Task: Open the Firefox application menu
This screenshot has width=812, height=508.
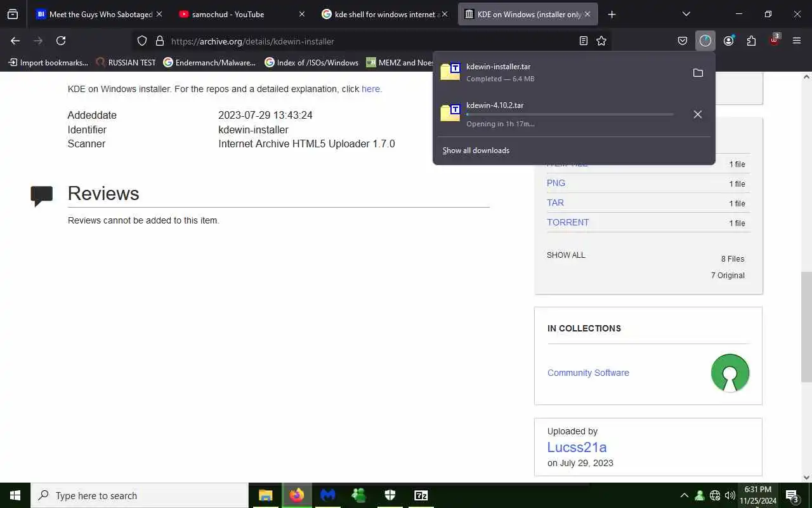Action: coord(797,41)
